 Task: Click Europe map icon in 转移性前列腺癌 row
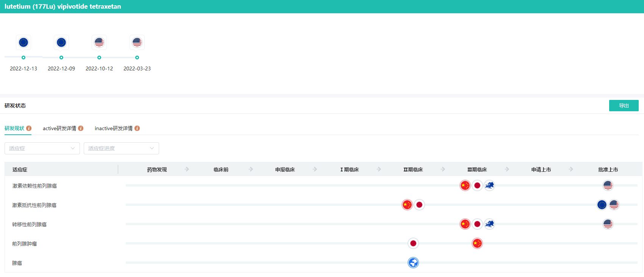coord(489,224)
